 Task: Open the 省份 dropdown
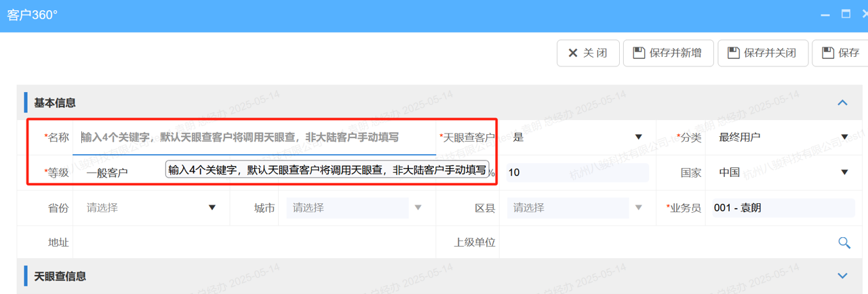[151, 208]
